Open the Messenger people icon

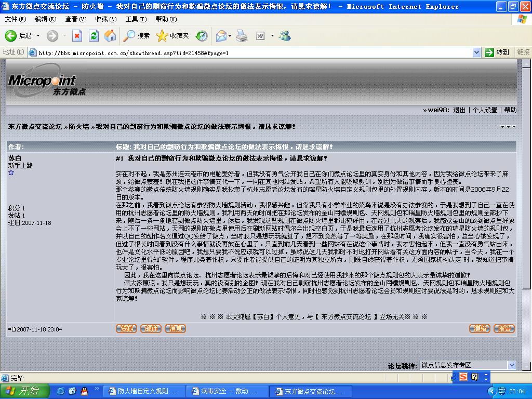point(285,36)
